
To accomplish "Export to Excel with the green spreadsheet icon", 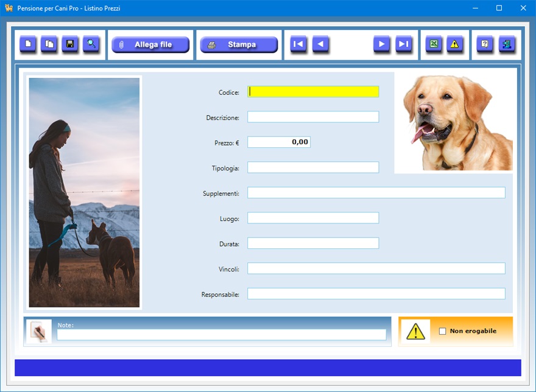I will point(434,44).
